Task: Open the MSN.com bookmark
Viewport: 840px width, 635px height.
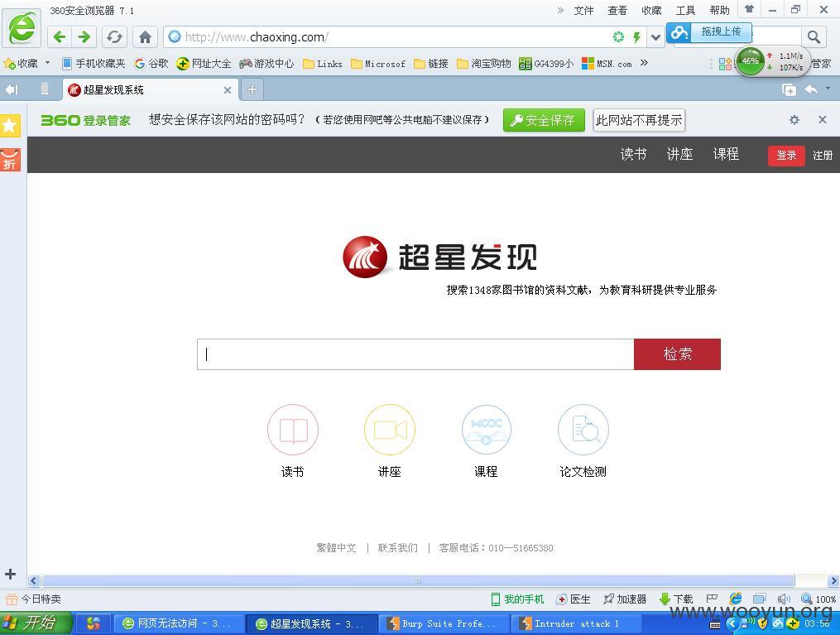Action: point(607,64)
